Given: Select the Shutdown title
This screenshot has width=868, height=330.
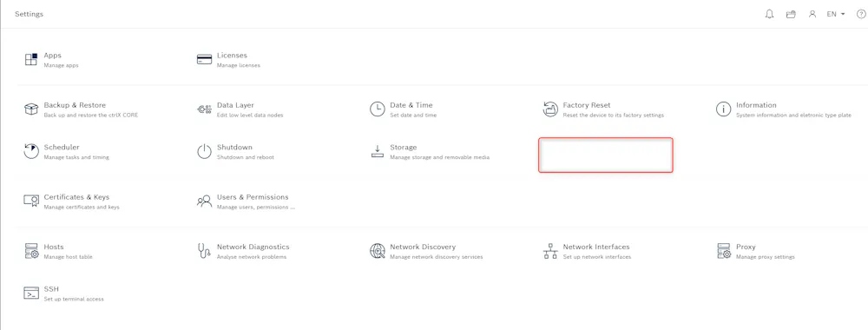Looking at the screenshot, I should pyautogui.click(x=234, y=148).
